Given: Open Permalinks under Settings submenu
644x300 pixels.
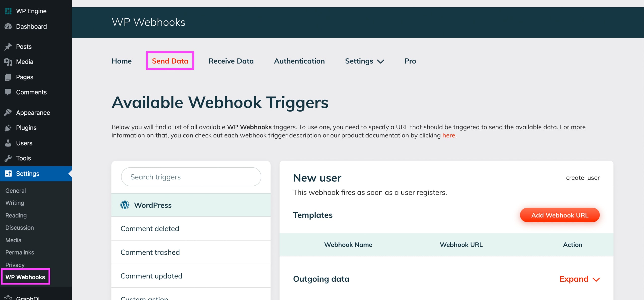Looking at the screenshot, I should (20, 252).
